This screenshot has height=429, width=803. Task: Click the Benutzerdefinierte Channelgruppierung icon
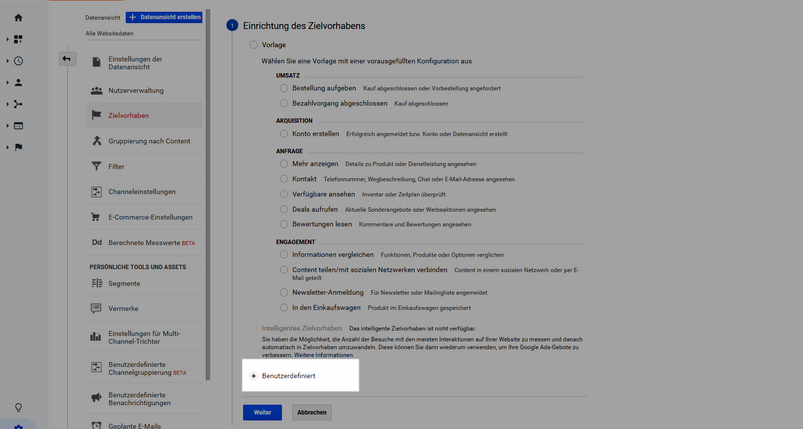tap(96, 368)
